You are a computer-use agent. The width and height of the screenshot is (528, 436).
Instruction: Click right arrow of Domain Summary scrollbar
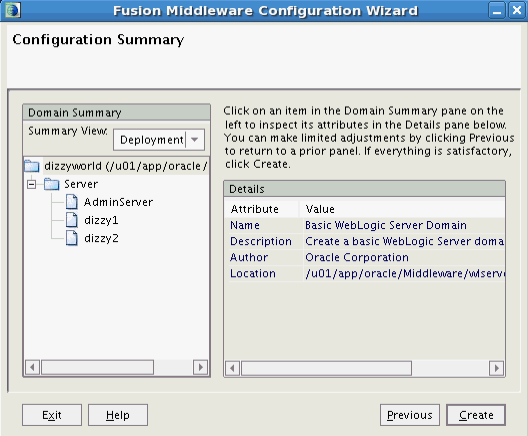pyautogui.click(x=200, y=367)
